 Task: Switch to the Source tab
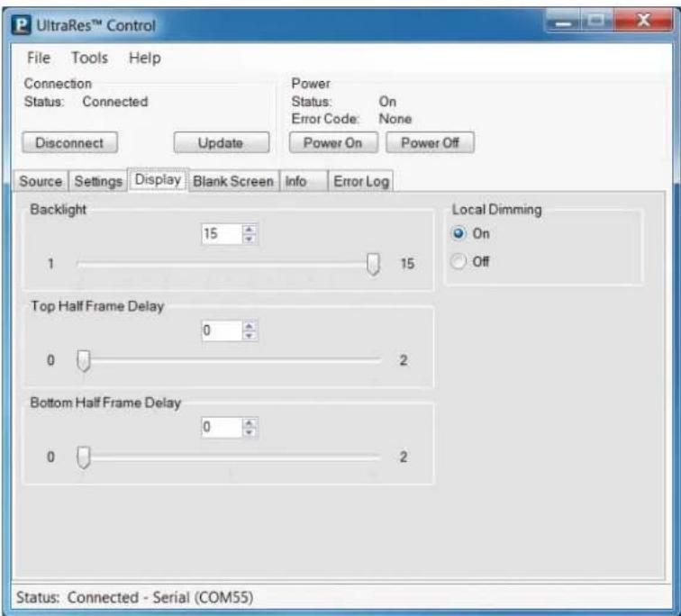coord(41,181)
